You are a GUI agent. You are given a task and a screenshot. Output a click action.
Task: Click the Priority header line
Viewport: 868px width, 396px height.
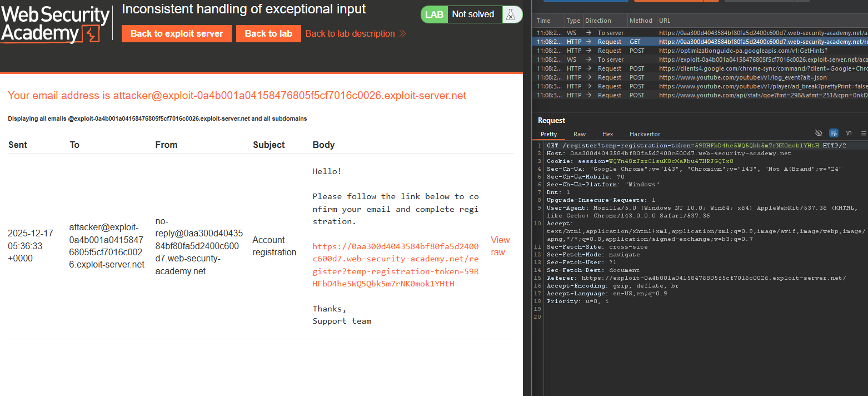click(578, 301)
